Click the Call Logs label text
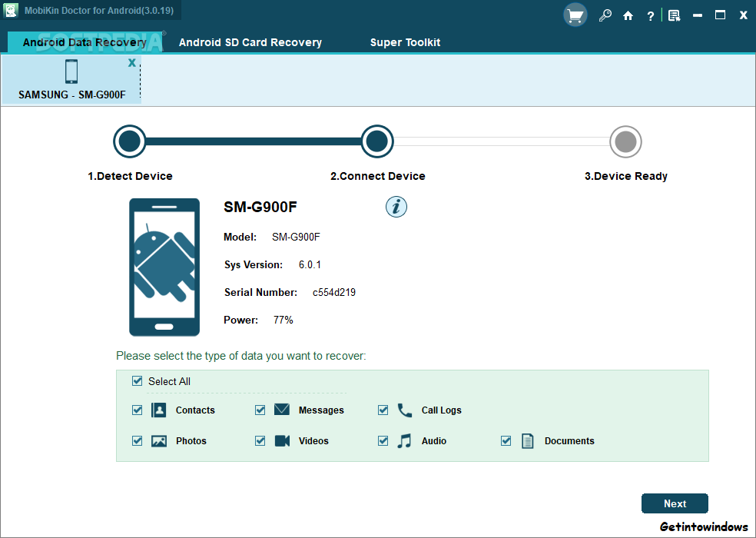Image resolution: width=756 pixels, height=538 pixels. click(x=441, y=410)
